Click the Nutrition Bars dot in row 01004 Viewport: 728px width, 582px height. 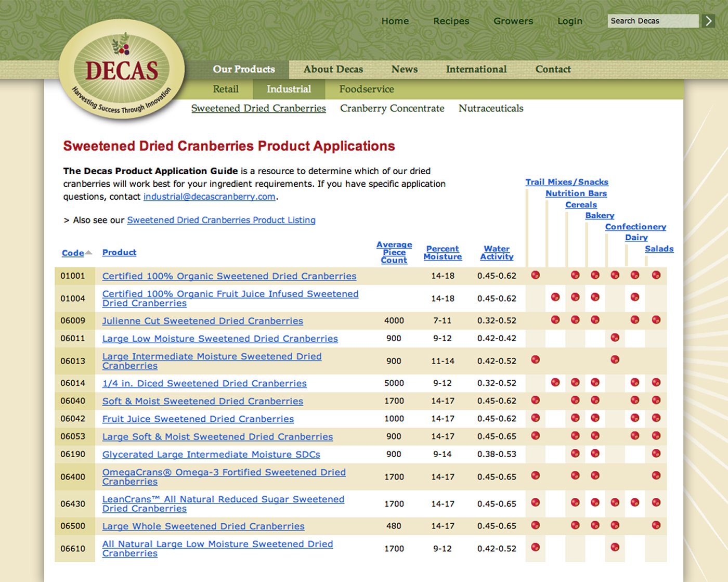point(555,297)
